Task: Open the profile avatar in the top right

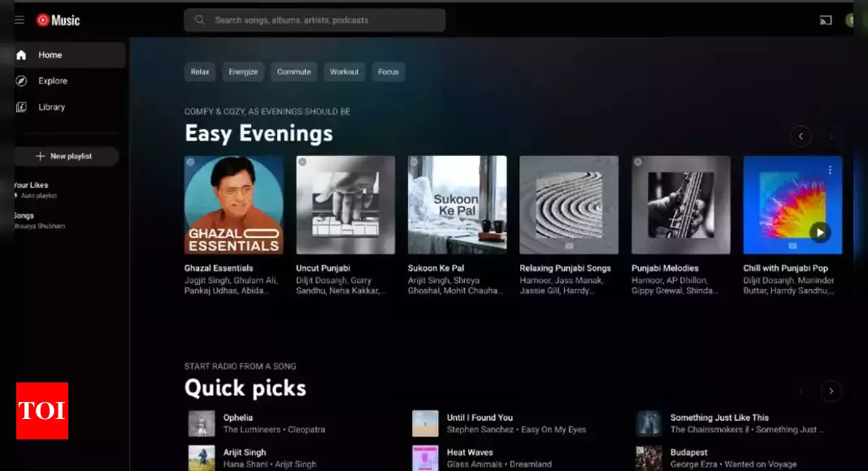Action: coord(853,19)
